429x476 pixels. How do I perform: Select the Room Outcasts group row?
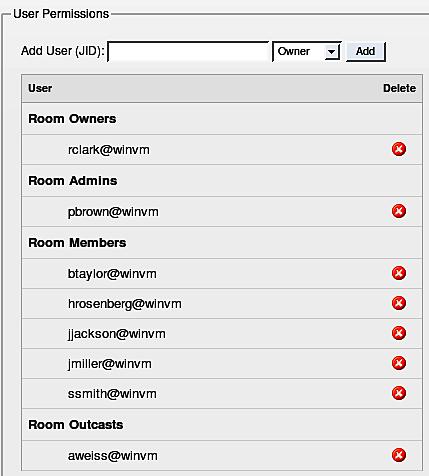coord(222,425)
